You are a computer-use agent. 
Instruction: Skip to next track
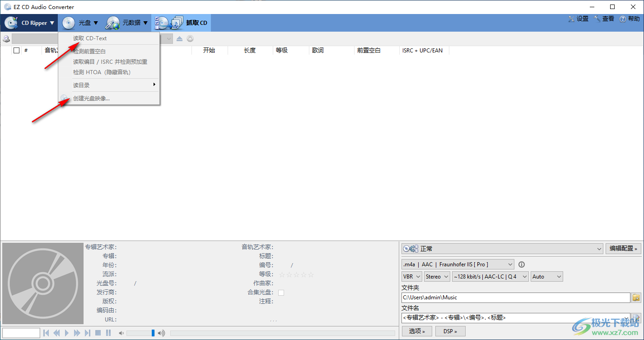click(x=88, y=333)
